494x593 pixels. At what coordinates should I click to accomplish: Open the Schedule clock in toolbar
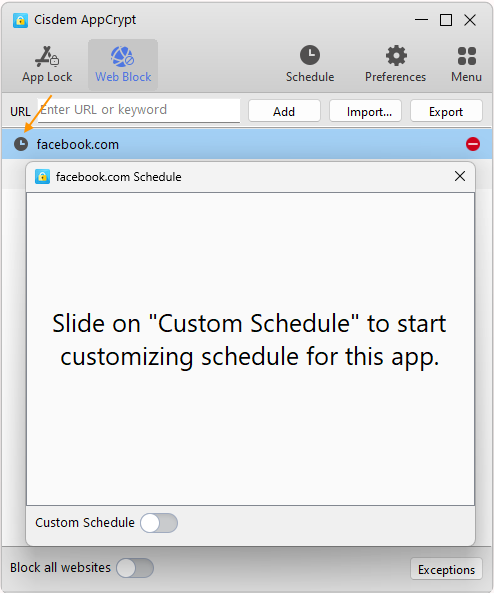[310, 55]
